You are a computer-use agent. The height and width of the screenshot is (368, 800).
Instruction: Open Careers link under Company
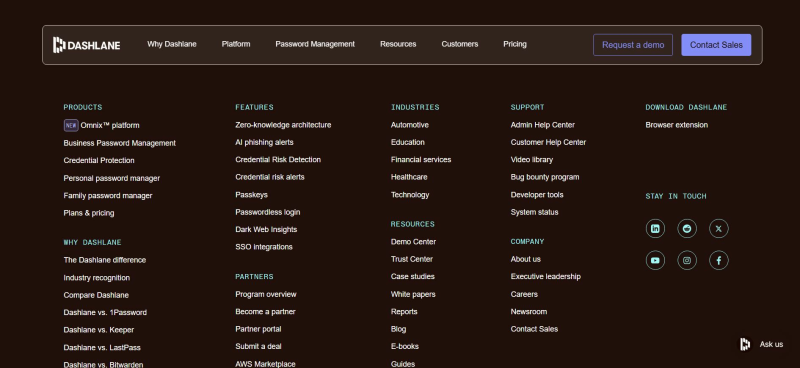click(524, 295)
